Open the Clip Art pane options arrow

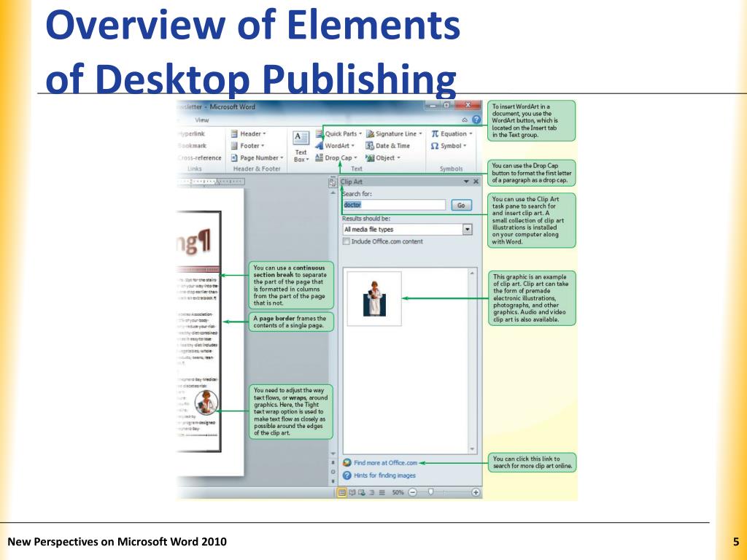click(x=466, y=182)
